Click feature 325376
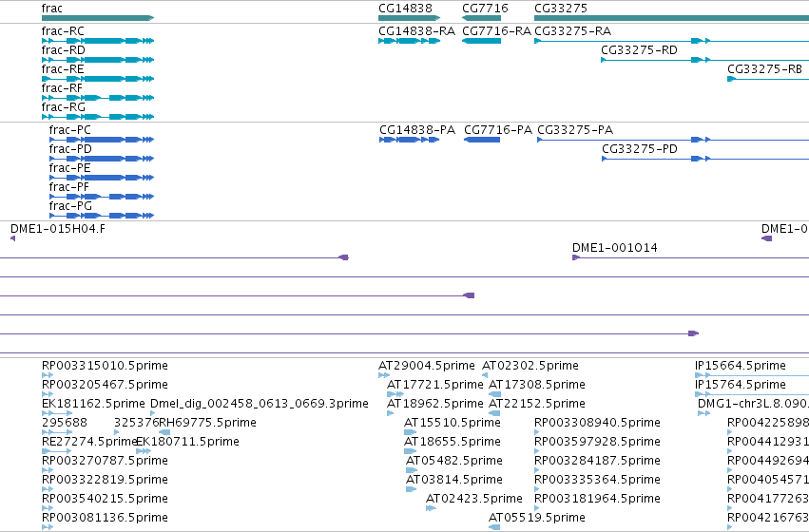The width and height of the screenshot is (809, 532). click(x=117, y=432)
